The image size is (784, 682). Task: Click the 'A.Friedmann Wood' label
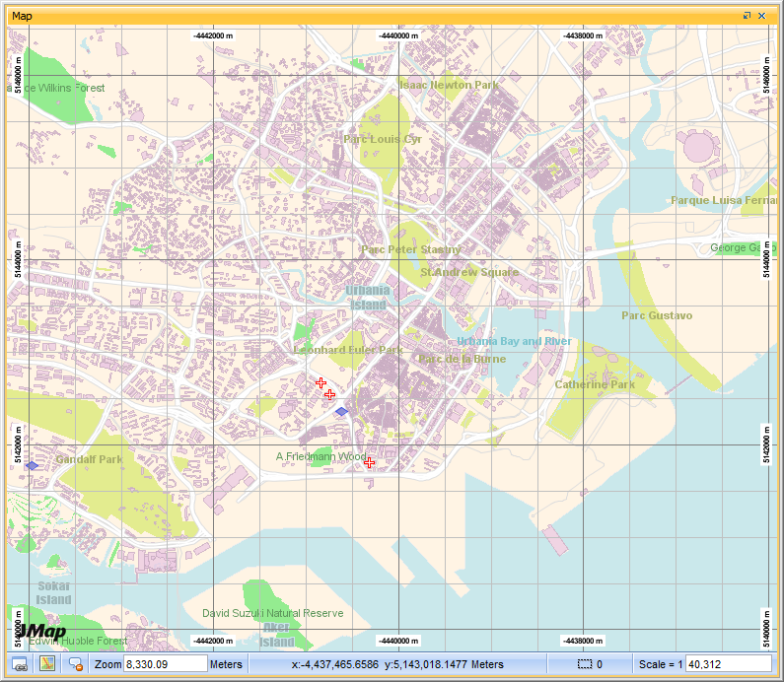321,456
